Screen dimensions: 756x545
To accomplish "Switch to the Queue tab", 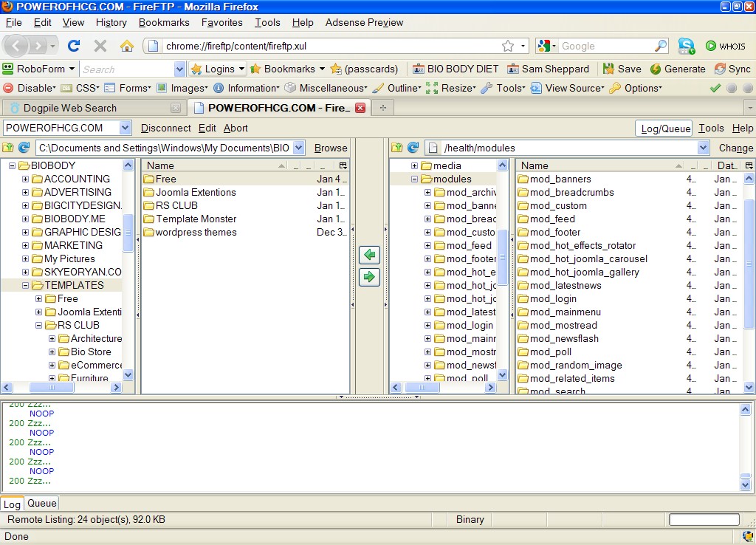I will point(42,503).
